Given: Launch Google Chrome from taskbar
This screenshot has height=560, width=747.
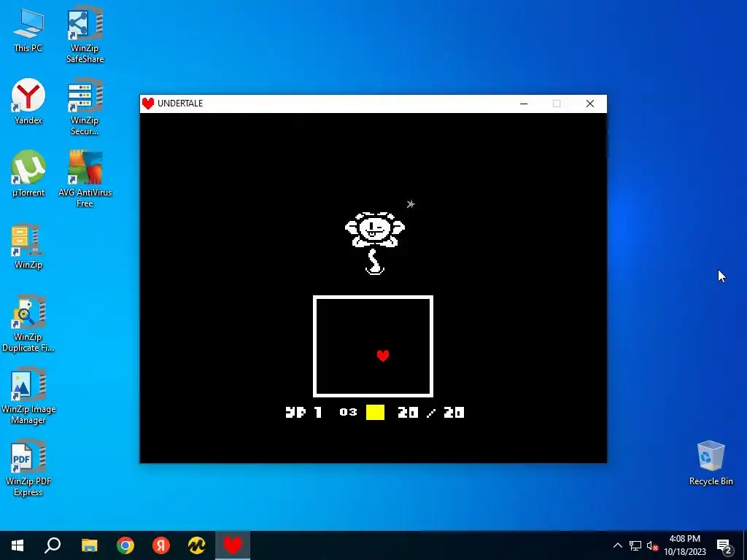Looking at the screenshot, I should tap(125, 545).
